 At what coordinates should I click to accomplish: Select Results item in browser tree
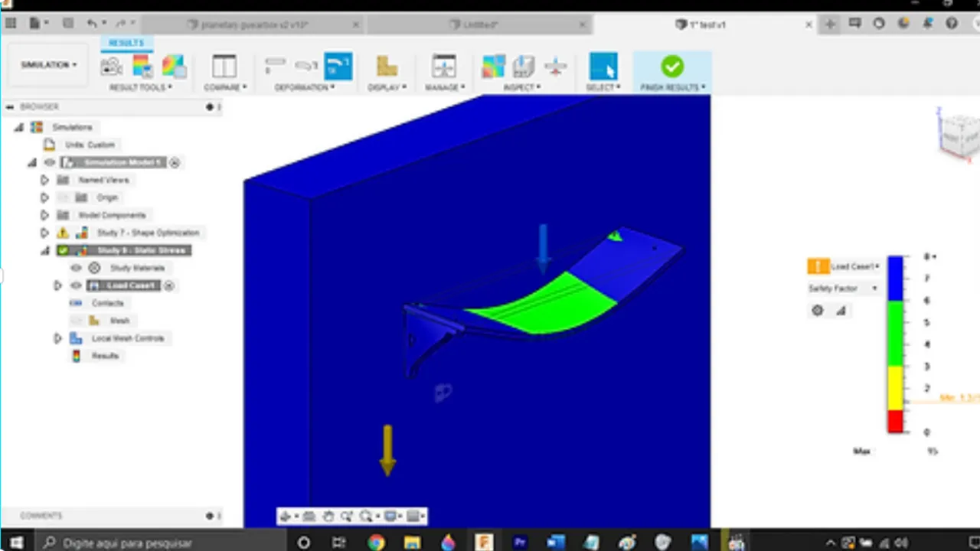point(105,356)
